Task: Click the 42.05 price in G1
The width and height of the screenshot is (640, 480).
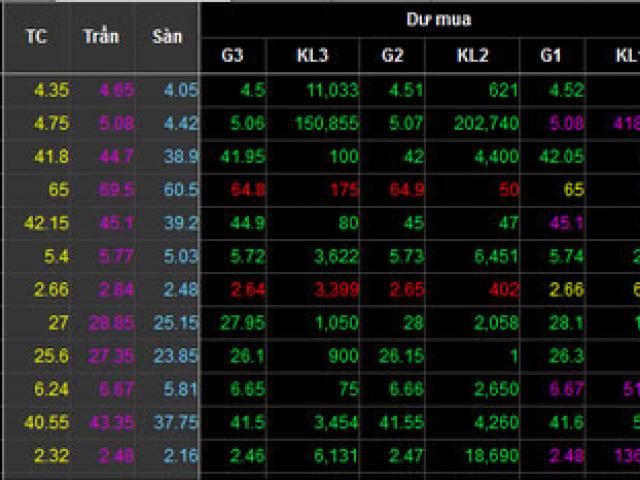Action: (x=563, y=157)
